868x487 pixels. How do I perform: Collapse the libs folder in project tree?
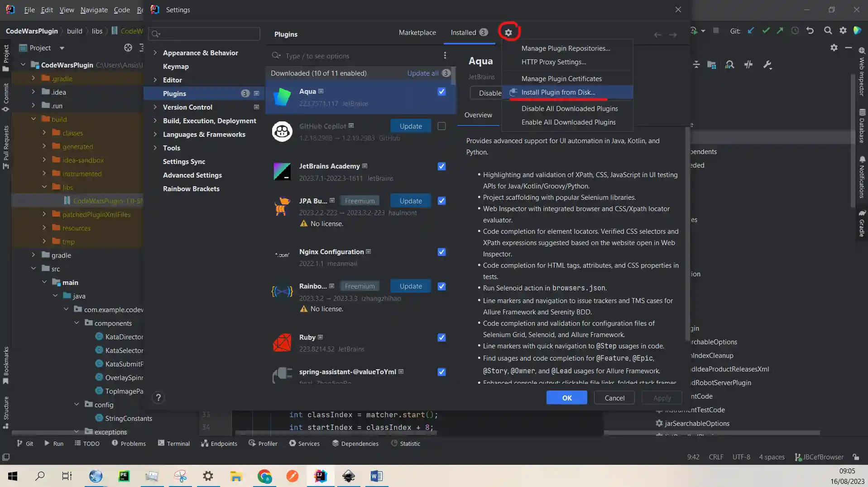44,187
